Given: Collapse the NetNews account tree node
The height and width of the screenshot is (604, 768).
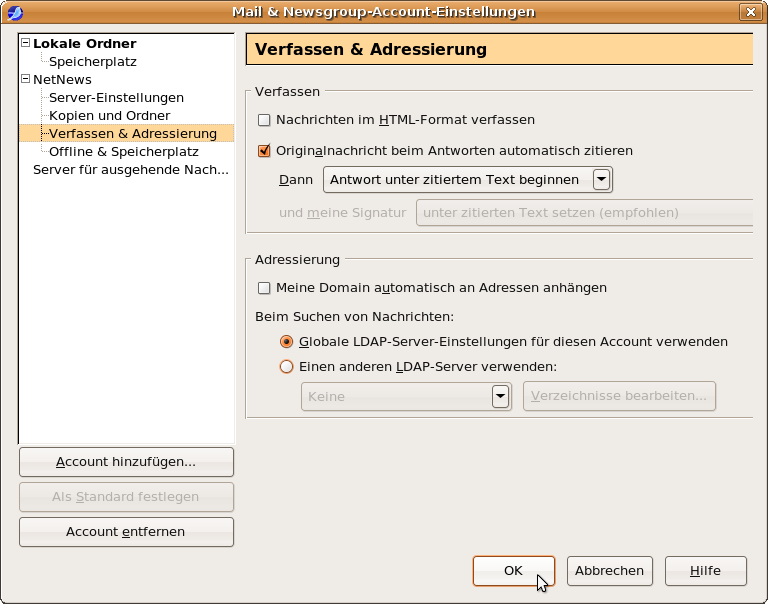Looking at the screenshot, I should click(25, 79).
